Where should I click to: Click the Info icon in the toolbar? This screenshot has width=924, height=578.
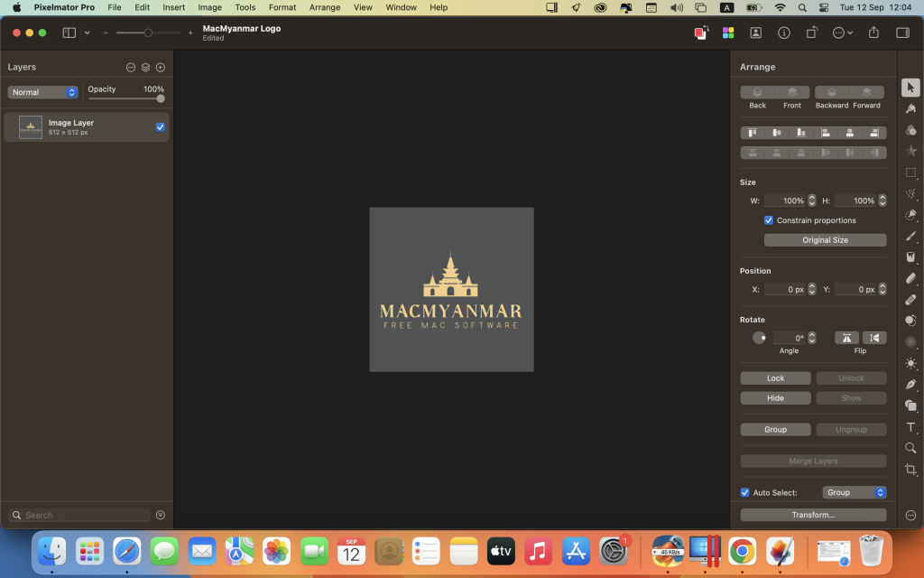[x=784, y=33]
